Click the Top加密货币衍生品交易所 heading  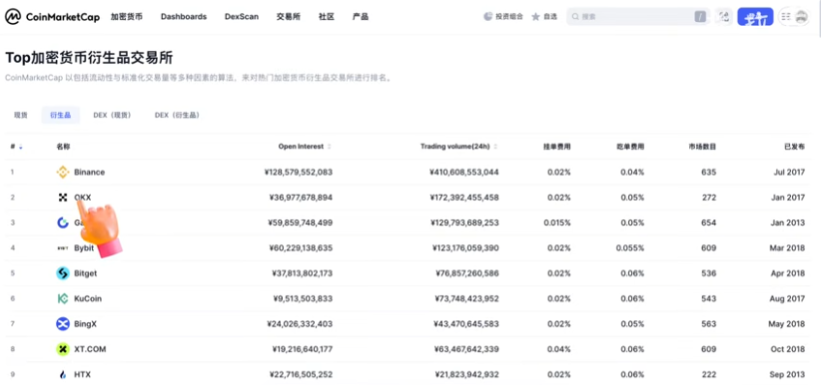tap(89, 58)
